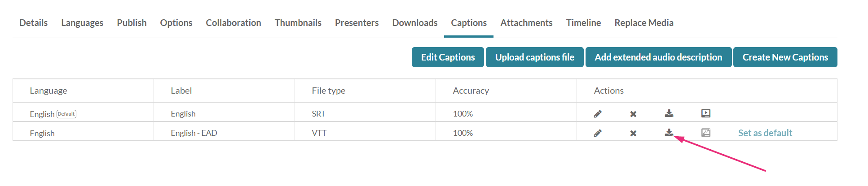The width and height of the screenshot is (868, 186).
Task: Go to the Thumbnails tab
Action: (298, 23)
